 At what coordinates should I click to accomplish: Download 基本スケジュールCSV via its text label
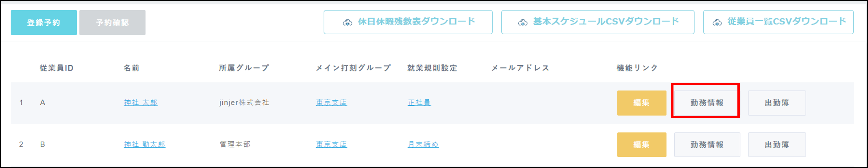(x=606, y=22)
